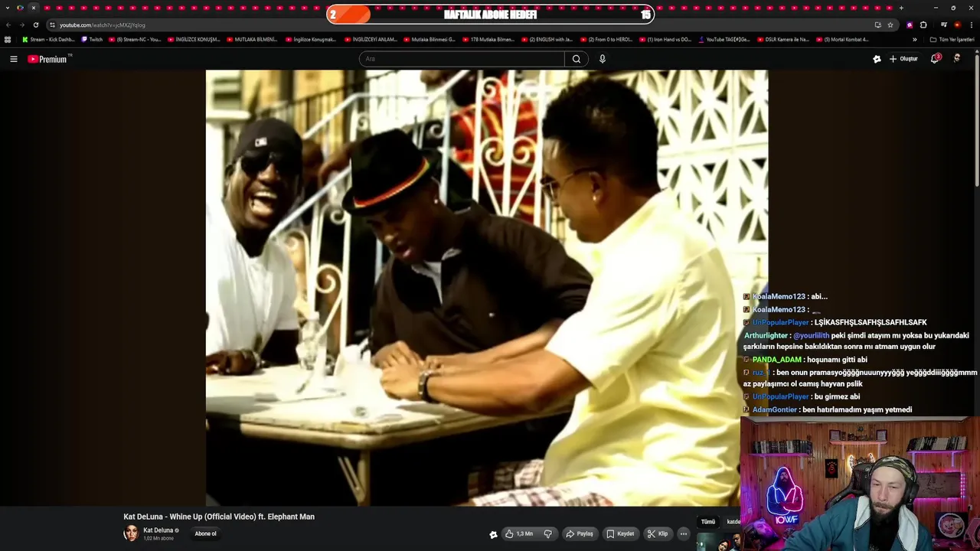The width and height of the screenshot is (980, 551).
Task: Open the From 0 to HERO bookmark
Action: point(606,39)
